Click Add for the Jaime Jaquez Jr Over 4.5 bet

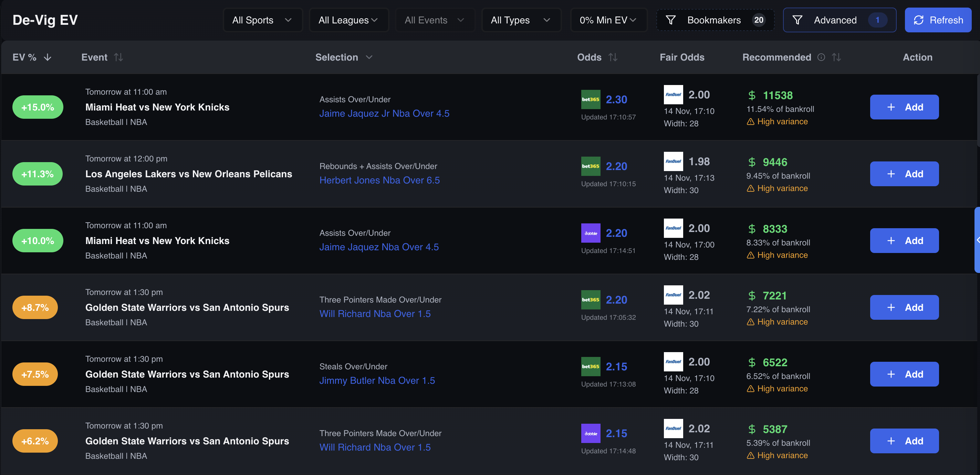[x=904, y=107]
